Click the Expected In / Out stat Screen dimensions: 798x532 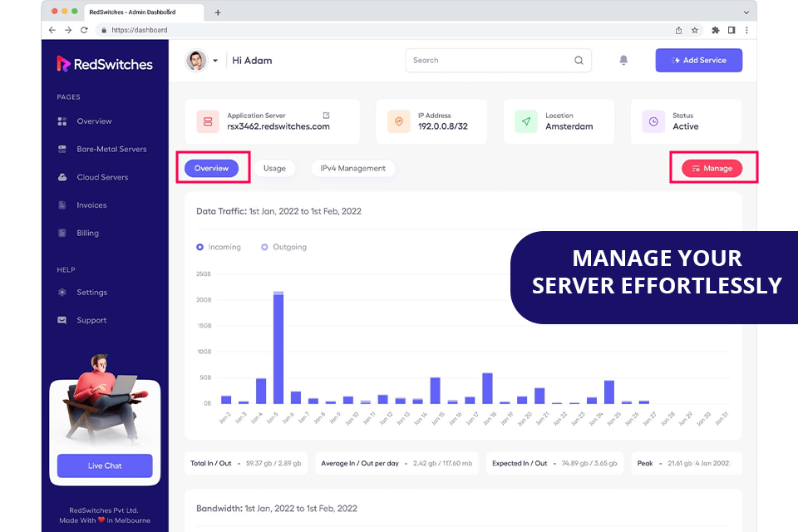[554, 463]
